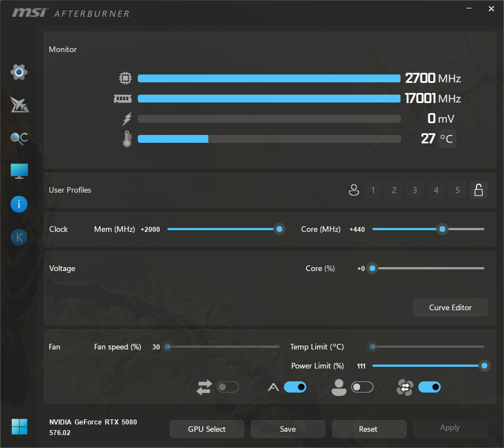Click the +2000 memory clock value
The image size is (504, 448).
pyautogui.click(x=150, y=230)
